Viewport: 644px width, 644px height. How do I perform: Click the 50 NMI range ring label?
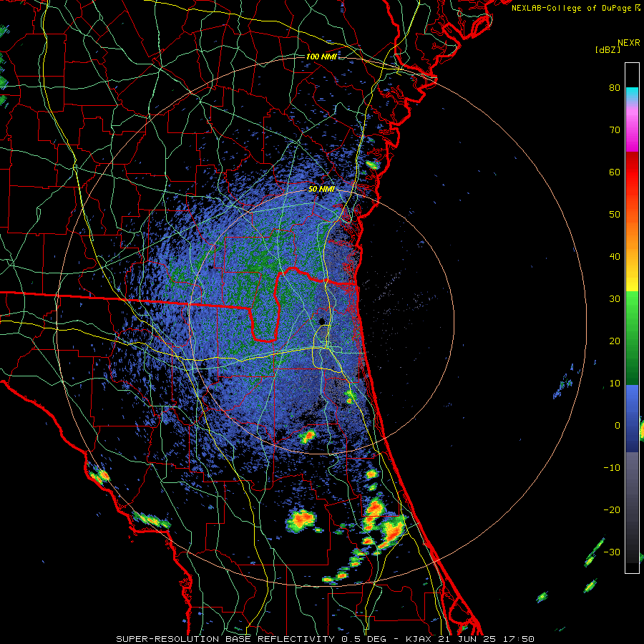321,190
